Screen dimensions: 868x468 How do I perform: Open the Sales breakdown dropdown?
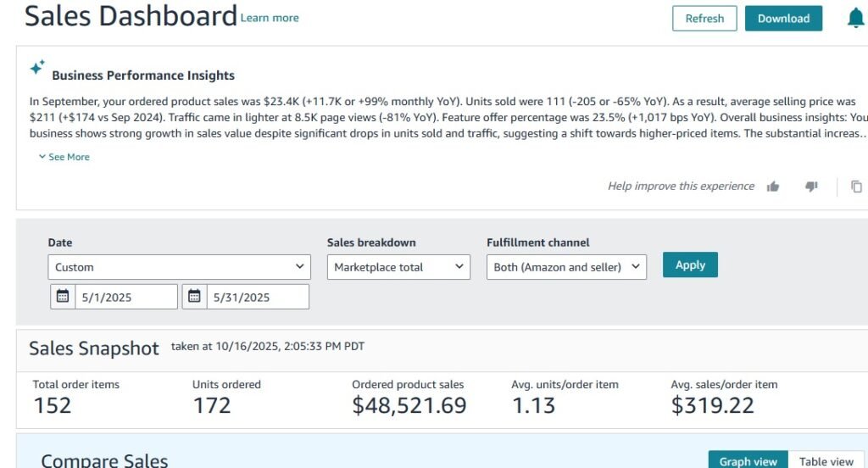coord(398,267)
